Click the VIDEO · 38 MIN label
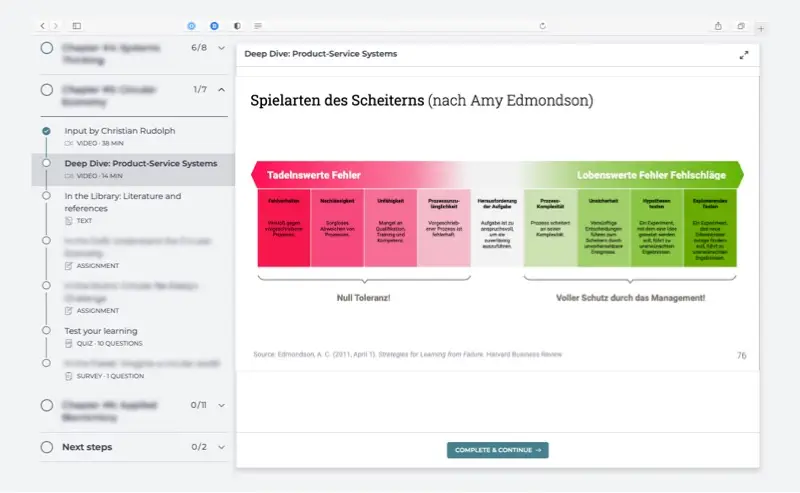Image resolution: width=800 pixels, height=493 pixels. click(x=100, y=143)
